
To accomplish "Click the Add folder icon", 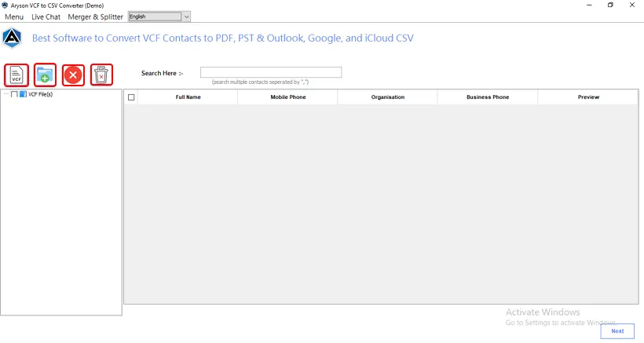I will point(46,75).
